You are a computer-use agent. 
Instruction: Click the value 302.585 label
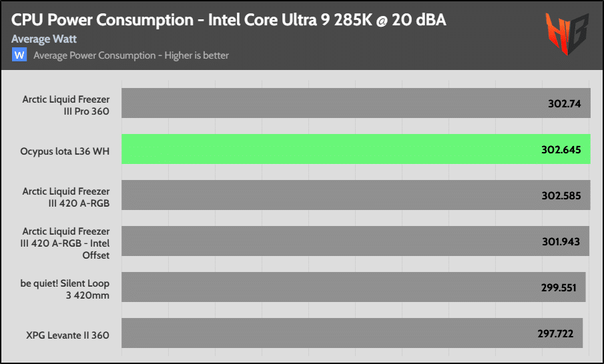561,195
